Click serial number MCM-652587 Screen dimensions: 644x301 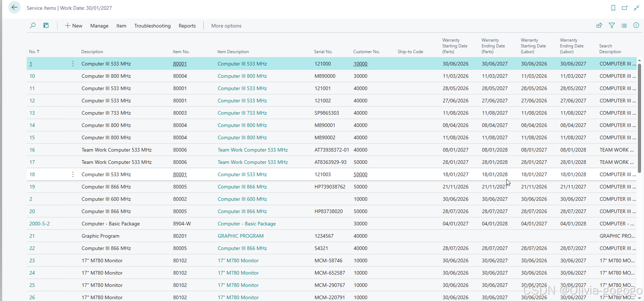(330, 273)
